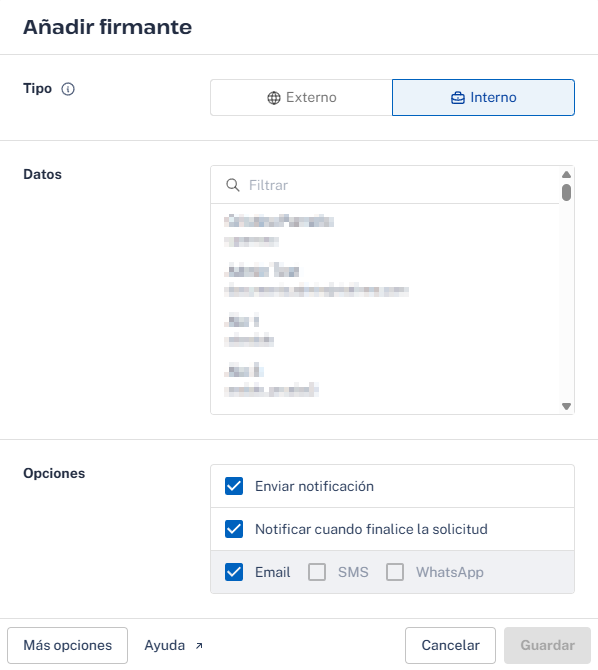The height and width of the screenshot is (670, 598).
Task: Click the signer list scrollbar thumb
Action: 566,192
